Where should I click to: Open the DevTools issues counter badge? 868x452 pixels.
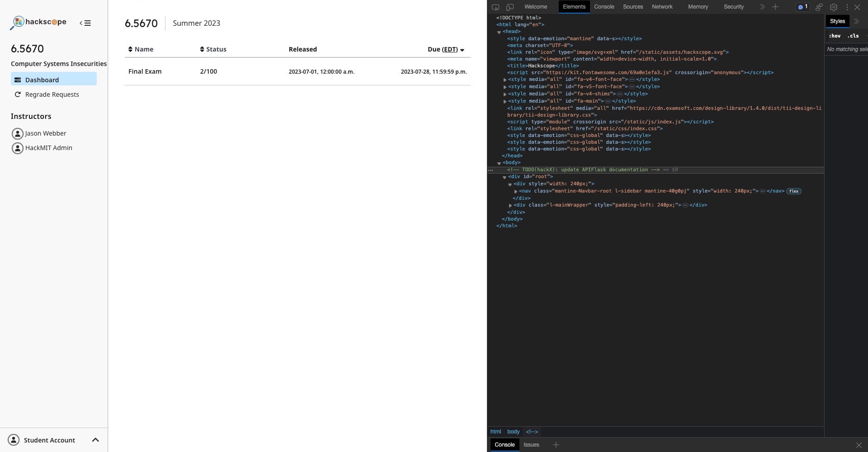pyautogui.click(x=803, y=7)
